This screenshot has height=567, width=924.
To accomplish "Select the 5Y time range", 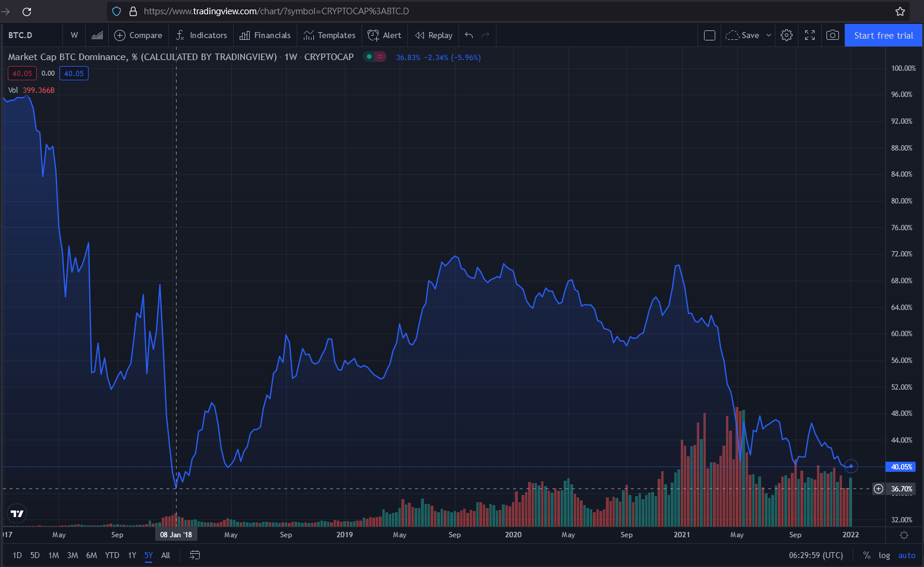I will (149, 555).
